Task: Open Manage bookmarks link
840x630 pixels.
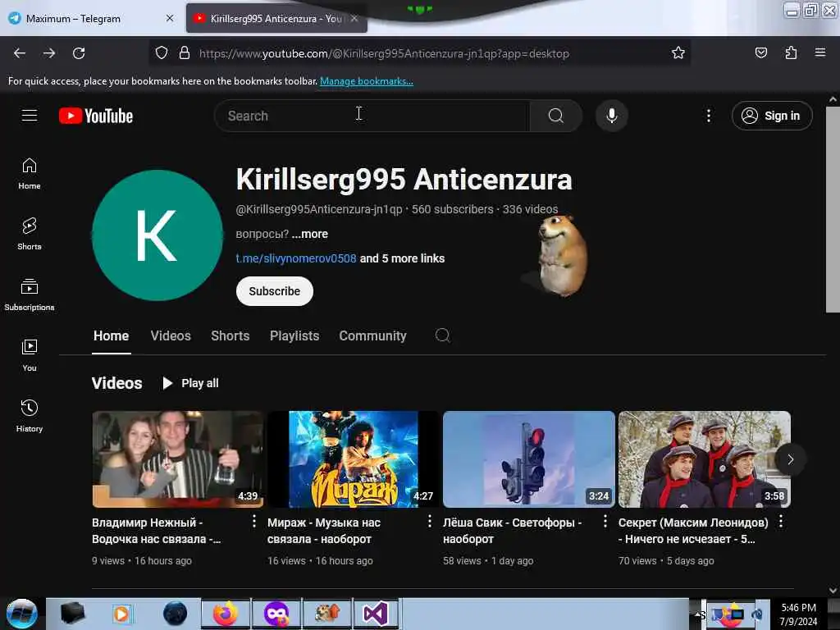Action: [x=367, y=81]
